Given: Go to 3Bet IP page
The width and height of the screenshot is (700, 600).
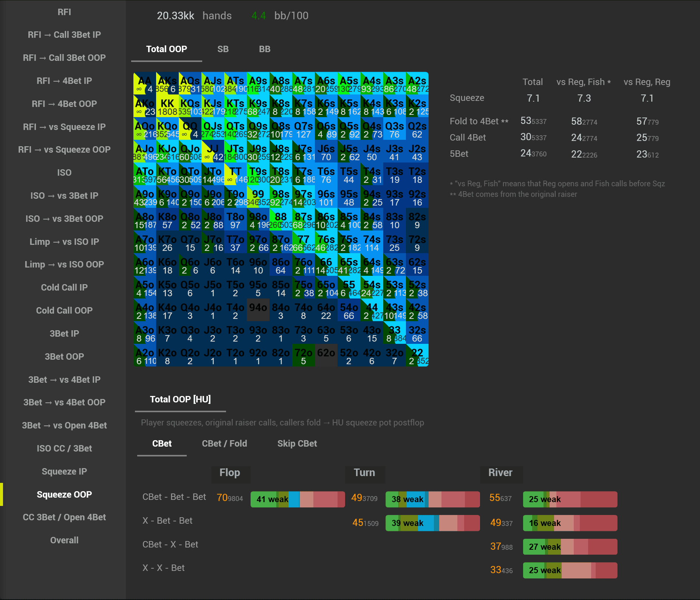Looking at the screenshot, I should [64, 334].
